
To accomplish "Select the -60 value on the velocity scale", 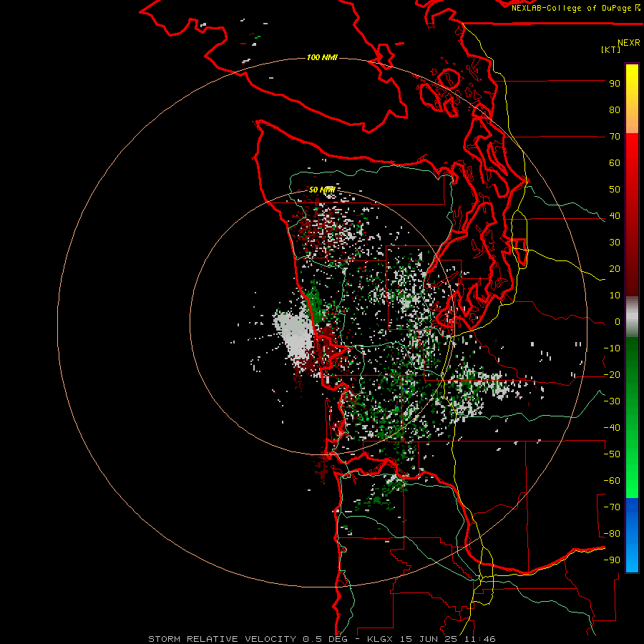I will coord(612,481).
